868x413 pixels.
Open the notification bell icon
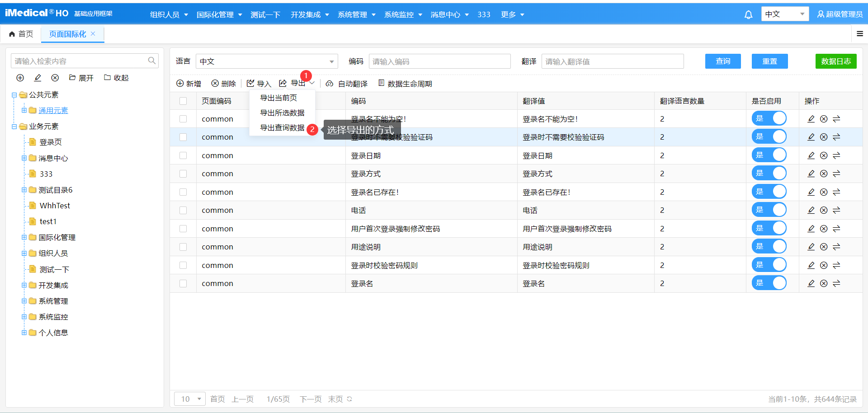pyautogui.click(x=748, y=14)
